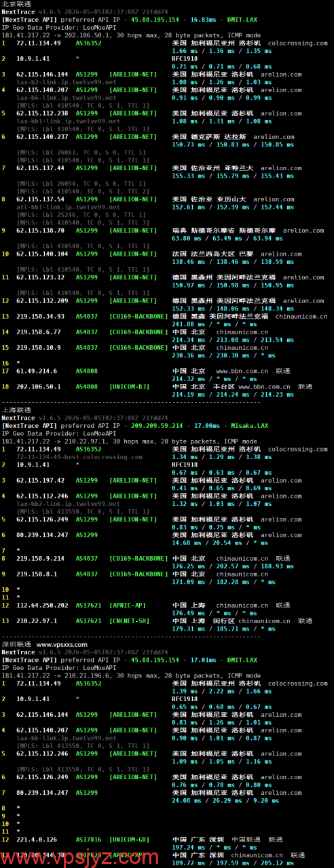This screenshot has width=334, height=868.
Task: Click hop IP '112.64.250.202'
Action: (42, 605)
